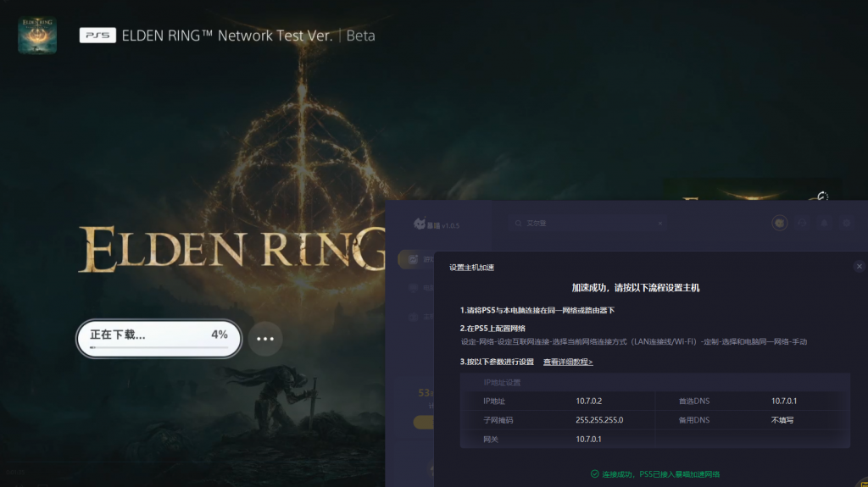This screenshot has width=868, height=487.
Task: Click the download progress bar at 4%
Action: pos(159,347)
